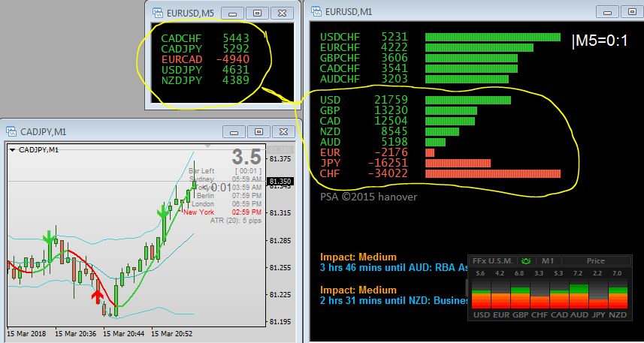Image resolution: width=644 pixels, height=343 pixels.
Task: Click the EURUSD,M1 window chart icon
Action: [316, 11]
